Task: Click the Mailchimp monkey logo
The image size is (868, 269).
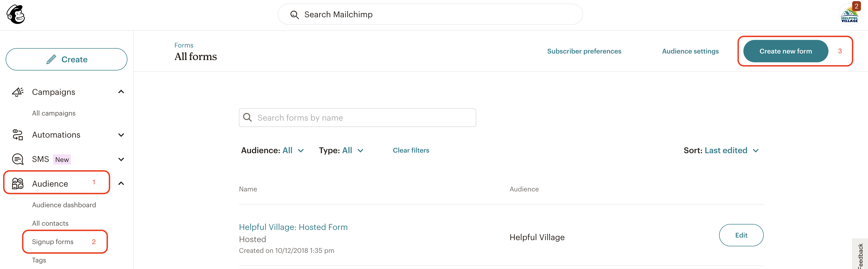Action: point(16,14)
